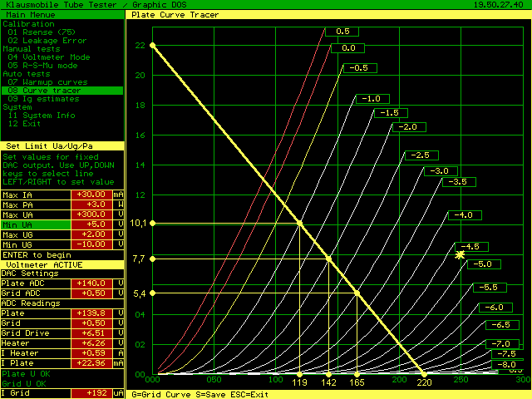
Task: Click the load line dot at 22 mA
Action: 152,45
